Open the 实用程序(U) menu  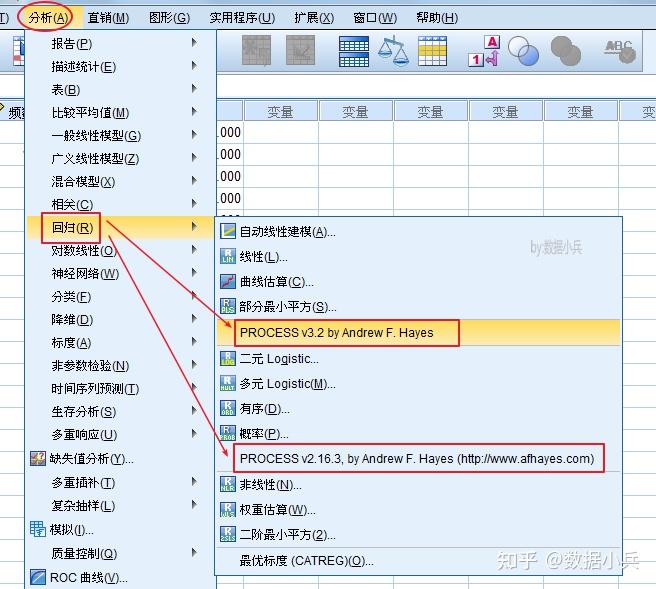coord(242,18)
